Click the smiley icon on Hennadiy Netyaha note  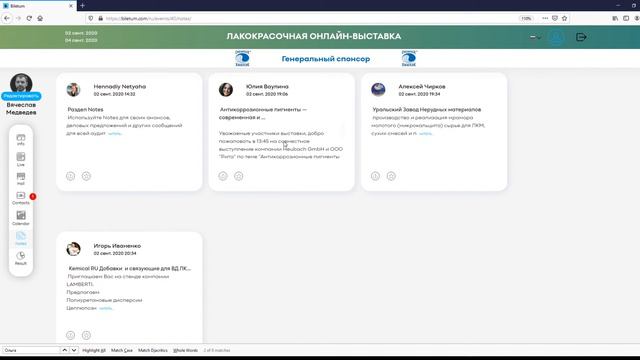[x=71, y=176]
